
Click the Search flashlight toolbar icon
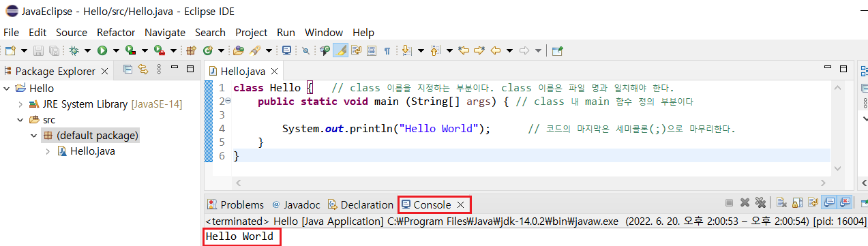(254, 50)
